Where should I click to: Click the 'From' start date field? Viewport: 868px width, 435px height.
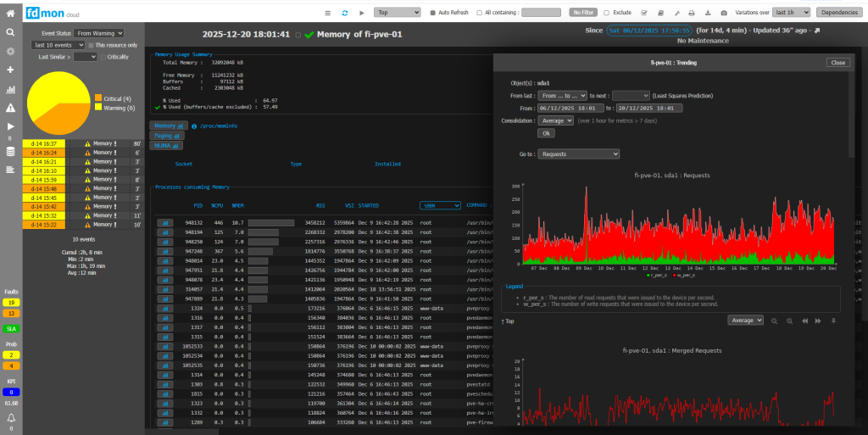point(569,109)
